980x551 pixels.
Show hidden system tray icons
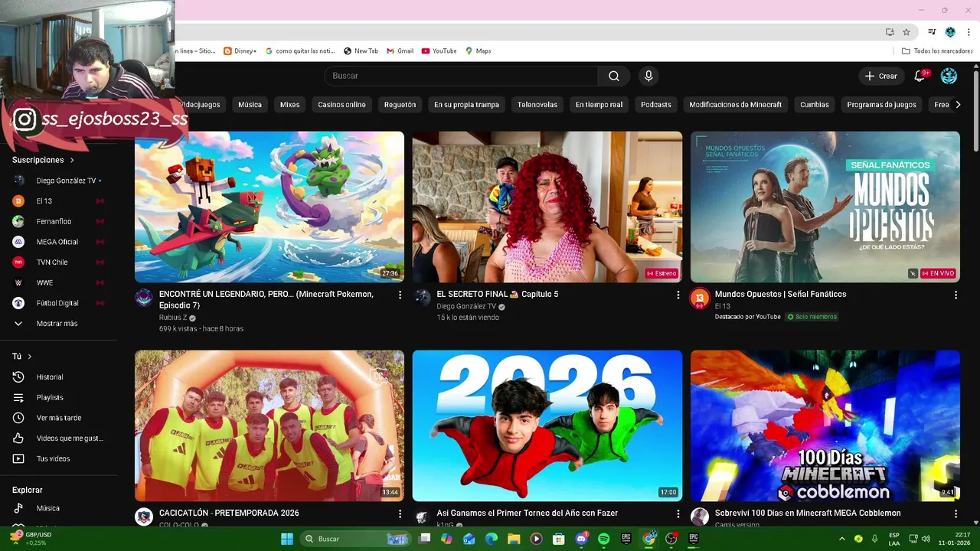[x=842, y=539]
